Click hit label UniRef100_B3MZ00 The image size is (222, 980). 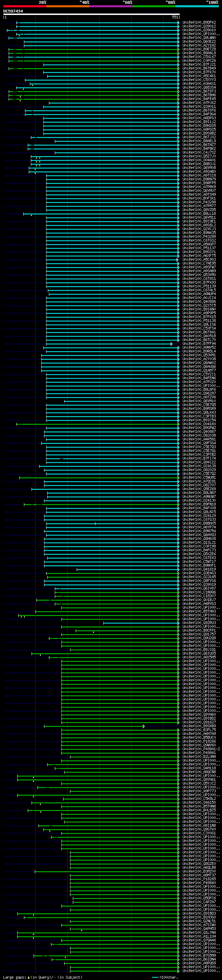[x=199, y=871]
